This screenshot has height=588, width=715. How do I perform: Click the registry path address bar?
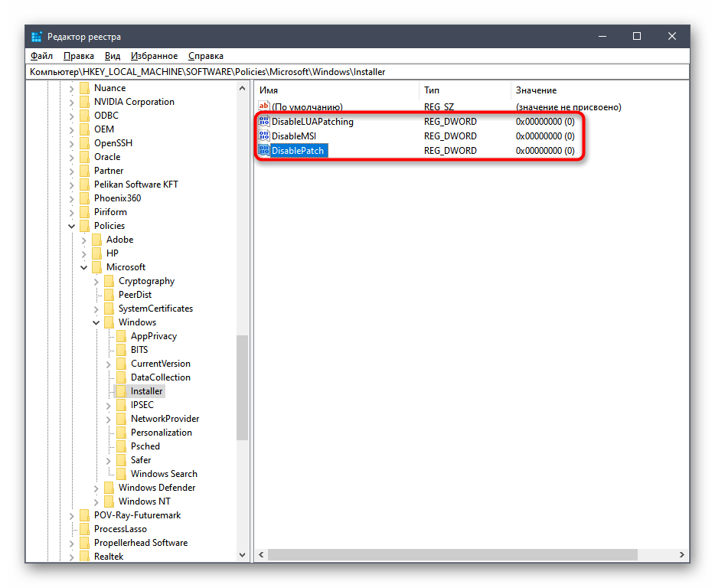point(357,72)
